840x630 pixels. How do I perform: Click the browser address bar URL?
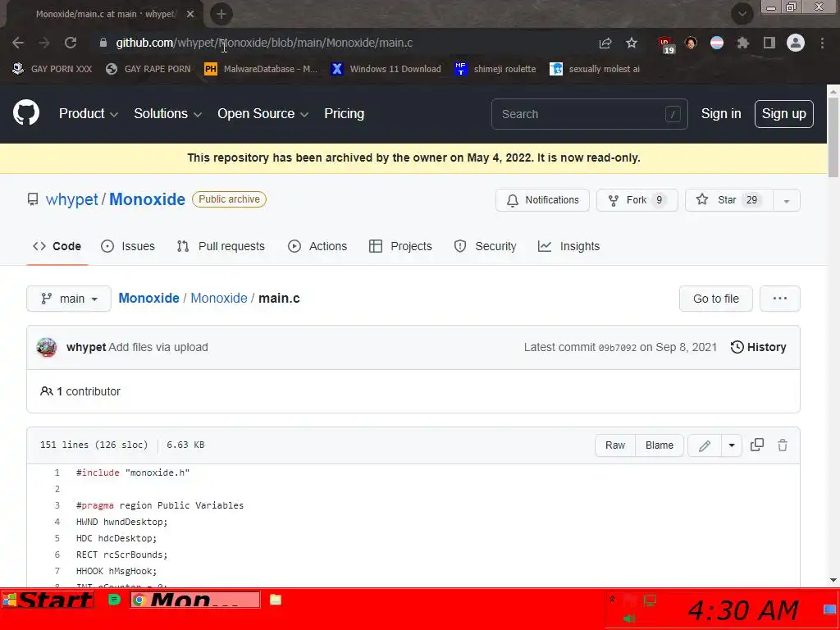264,43
